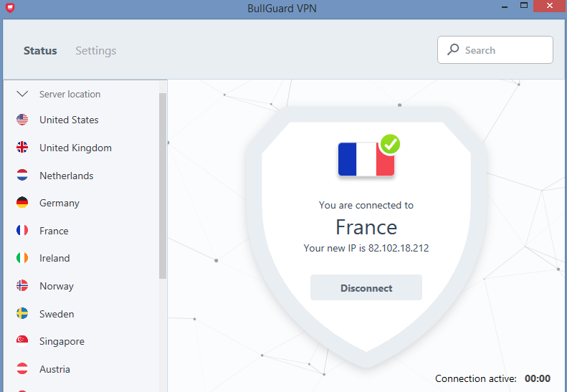Close the BullGuard VPN window
Screen dimensions: 567x392
(549, 6)
